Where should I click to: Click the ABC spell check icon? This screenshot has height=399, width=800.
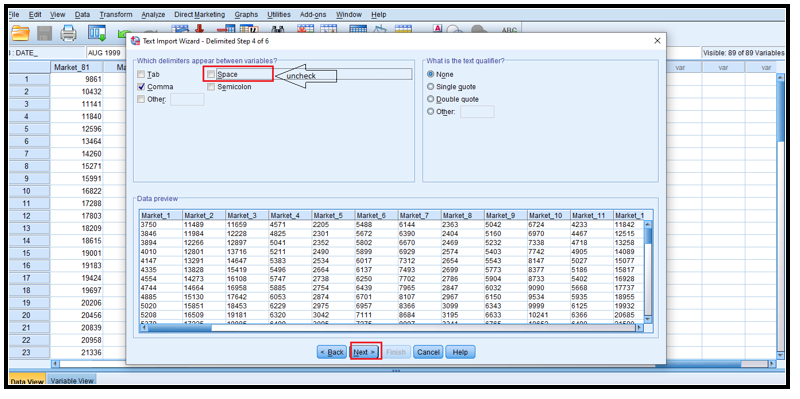point(509,31)
